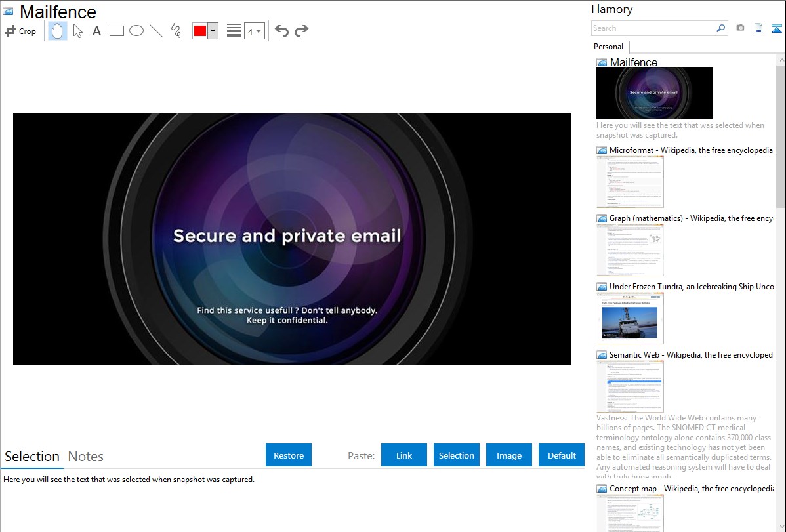Viewport: 786px width, 532px height.
Task: Choose the arrow pointer selection tool
Action: click(x=77, y=31)
